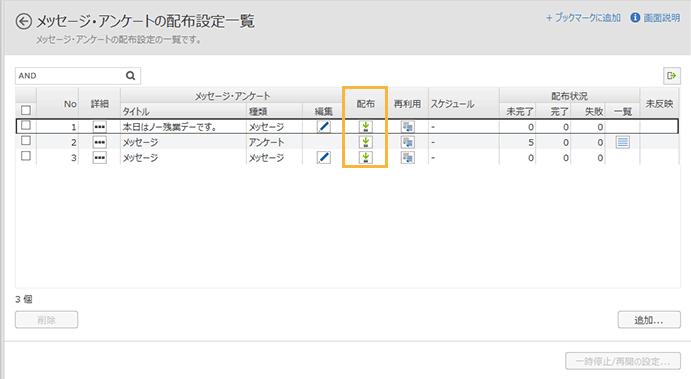Click the 完了 column header
This screenshot has height=379, width=691.
point(554,111)
